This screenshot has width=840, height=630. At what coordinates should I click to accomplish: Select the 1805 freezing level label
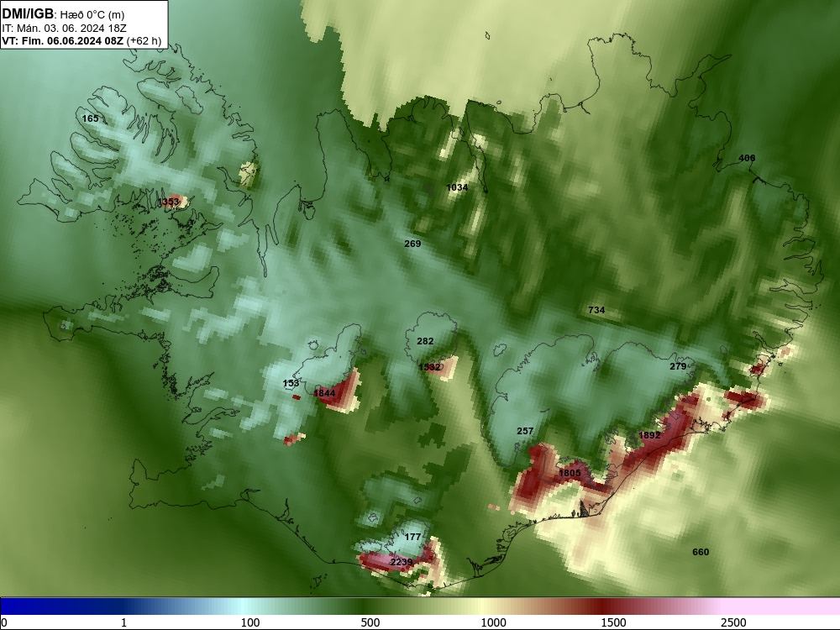[x=570, y=473]
